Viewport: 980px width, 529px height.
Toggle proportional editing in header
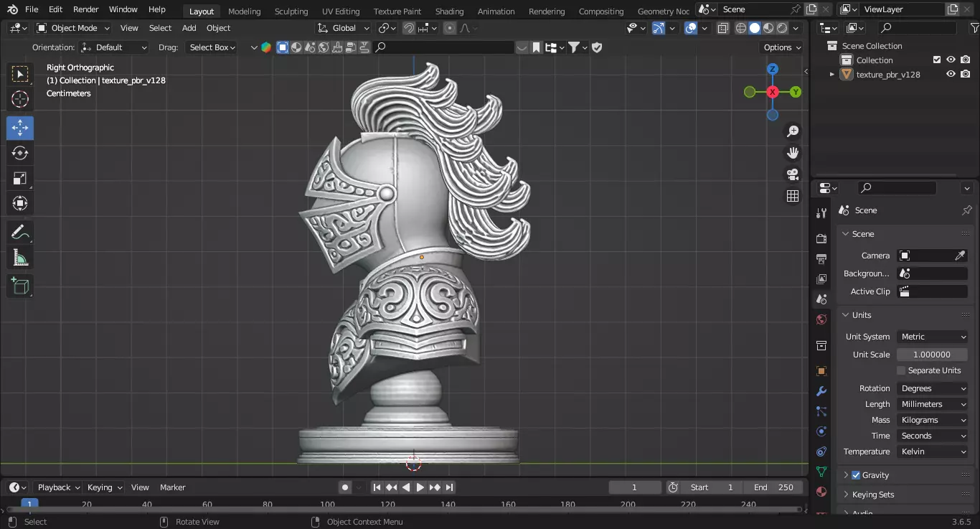(450, 28)
